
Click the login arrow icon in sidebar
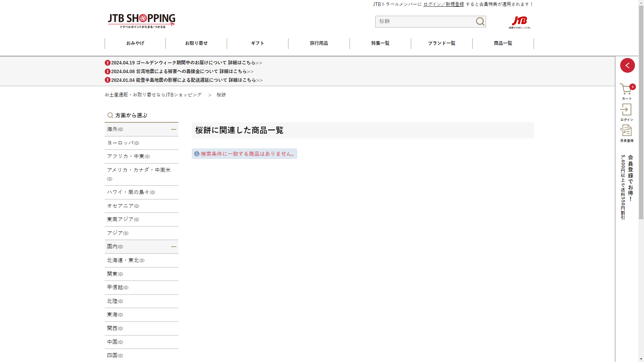[626, 110]
